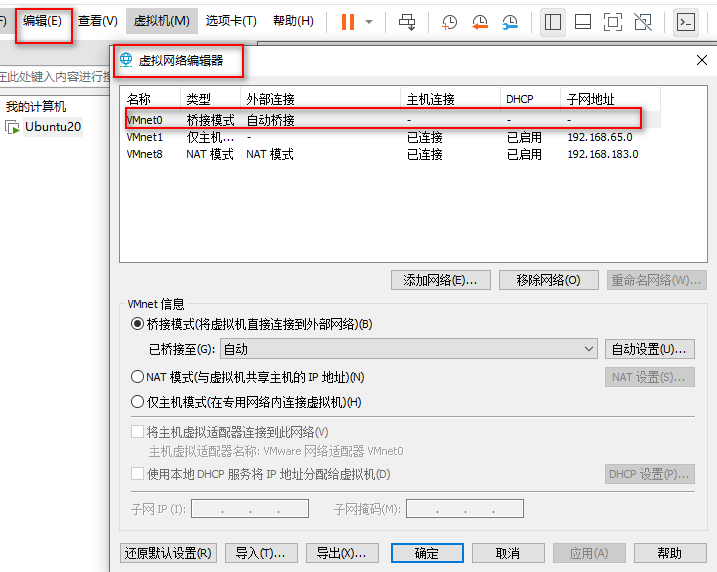This screenshot has height=572, width=717.
Task: Click the 名称 column header
Action: click(151, 99)
